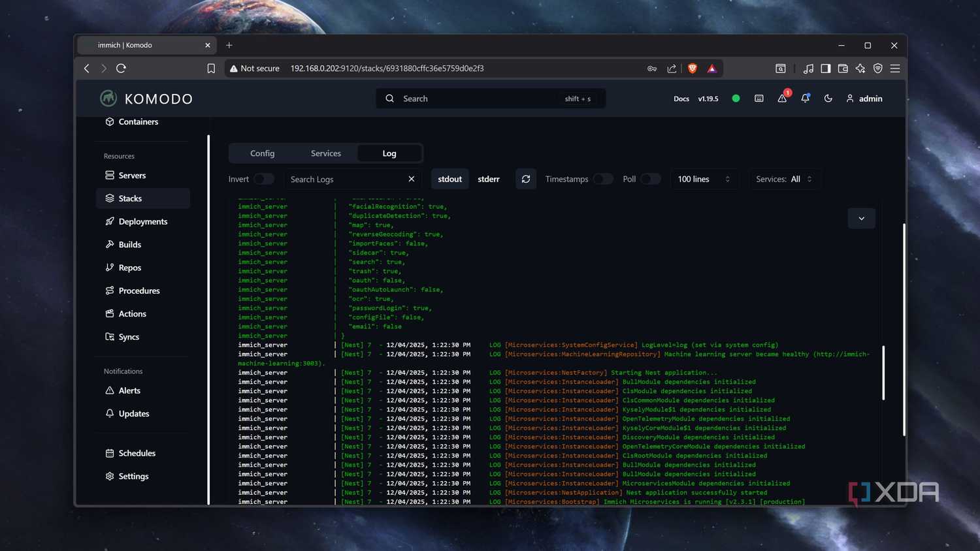Viewport: 980px width, 551px height.
Task: Open Updates under Notifications
Action: pyautogui.click(x=127, y=413)
